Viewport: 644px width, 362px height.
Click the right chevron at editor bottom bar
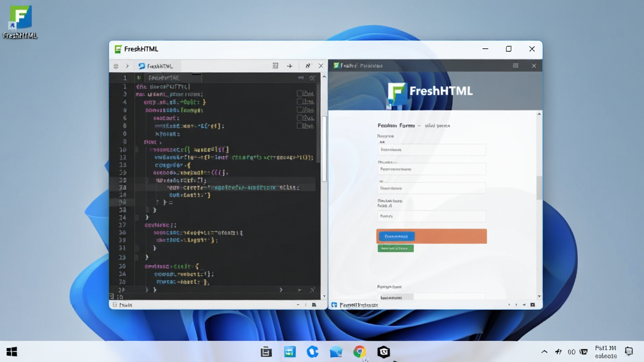click(x=281, y=290)
